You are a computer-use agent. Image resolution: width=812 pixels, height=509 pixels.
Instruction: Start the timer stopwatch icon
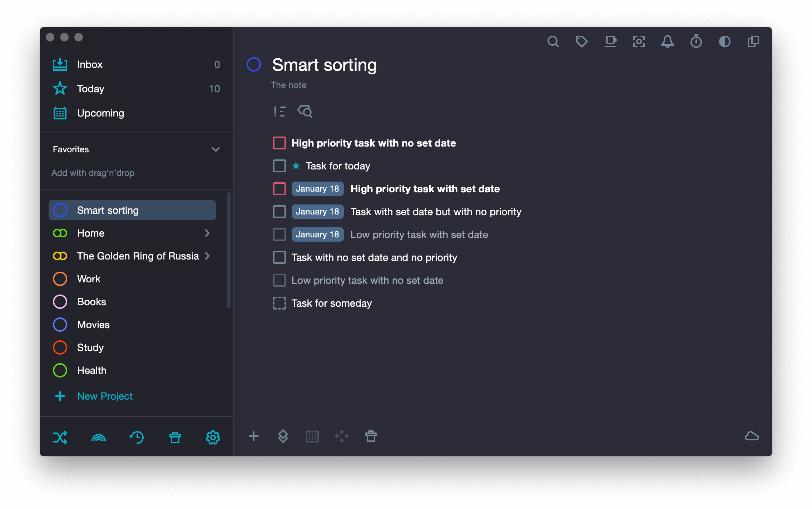coord(696,42)
